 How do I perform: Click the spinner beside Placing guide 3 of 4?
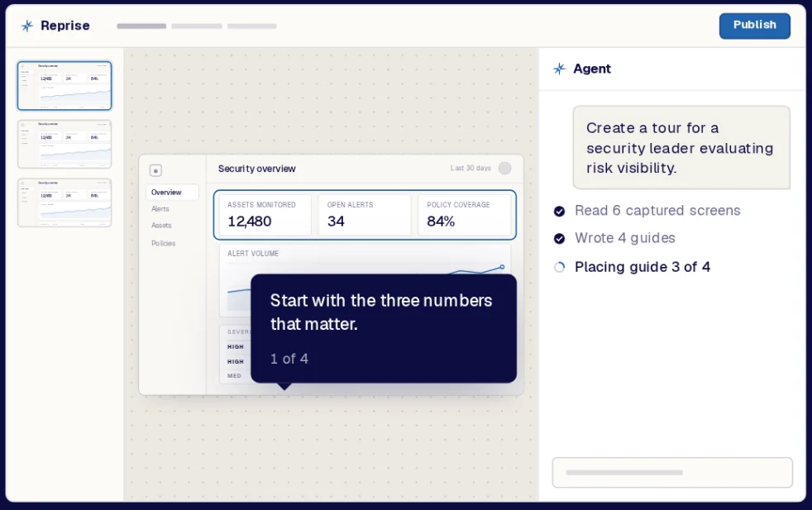(x=559, y=267)
